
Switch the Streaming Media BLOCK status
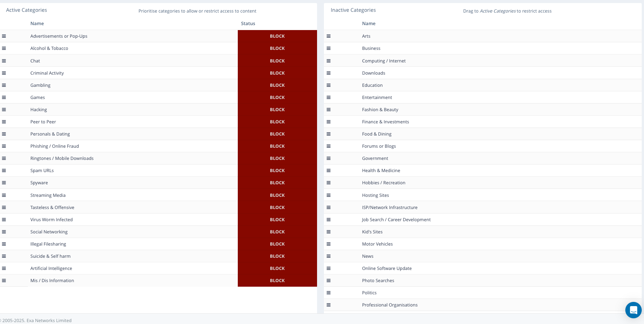click(277, 195)
